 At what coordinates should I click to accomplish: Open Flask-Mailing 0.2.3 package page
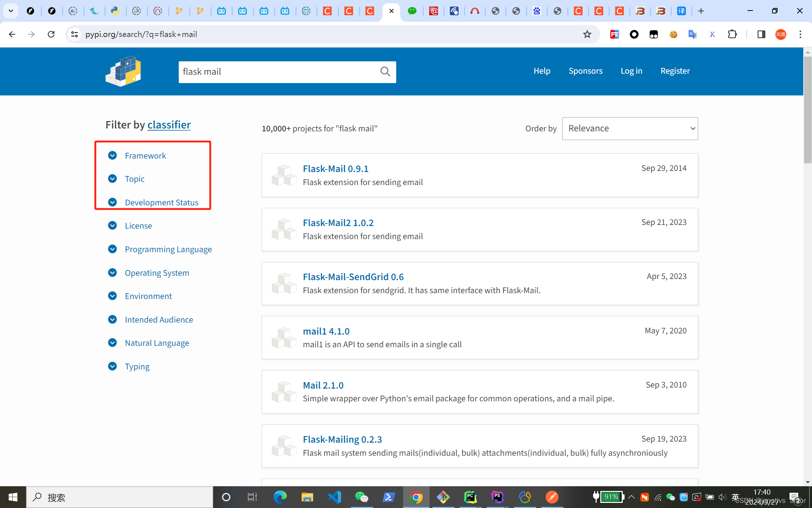[342, 439]
